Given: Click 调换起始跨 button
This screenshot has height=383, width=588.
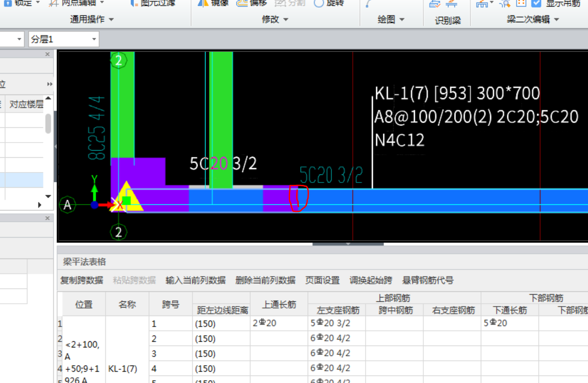Looking at the screenshot, I should click(x=371, y=280).
